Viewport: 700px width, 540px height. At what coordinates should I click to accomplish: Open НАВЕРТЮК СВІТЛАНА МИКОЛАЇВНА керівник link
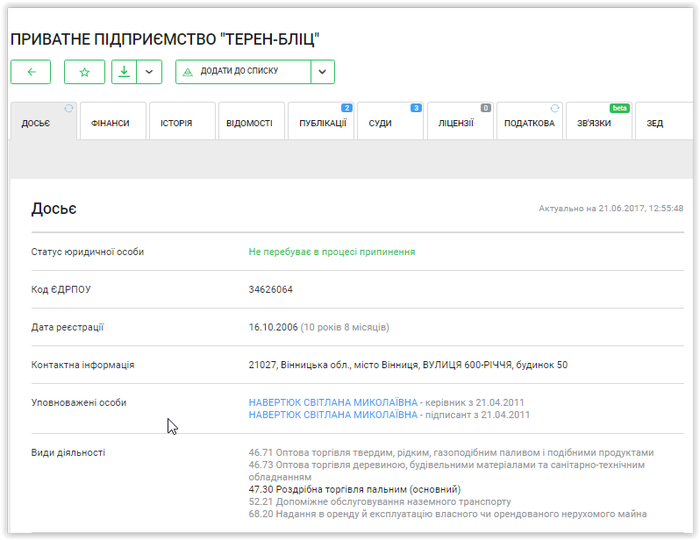coord(333,403)
